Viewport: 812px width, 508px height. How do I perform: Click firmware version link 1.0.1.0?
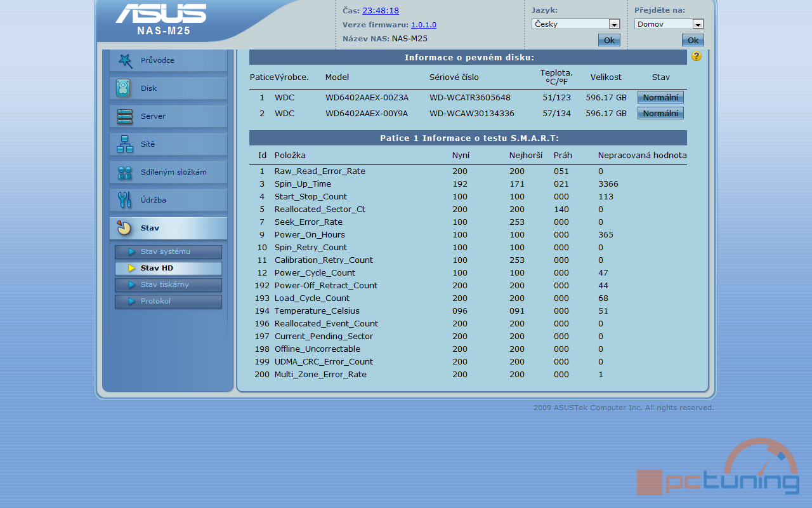tap(424, 25)
